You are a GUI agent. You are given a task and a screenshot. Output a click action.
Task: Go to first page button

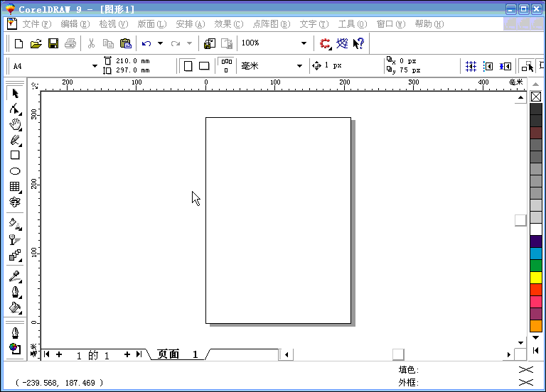(x=47, y=354)
